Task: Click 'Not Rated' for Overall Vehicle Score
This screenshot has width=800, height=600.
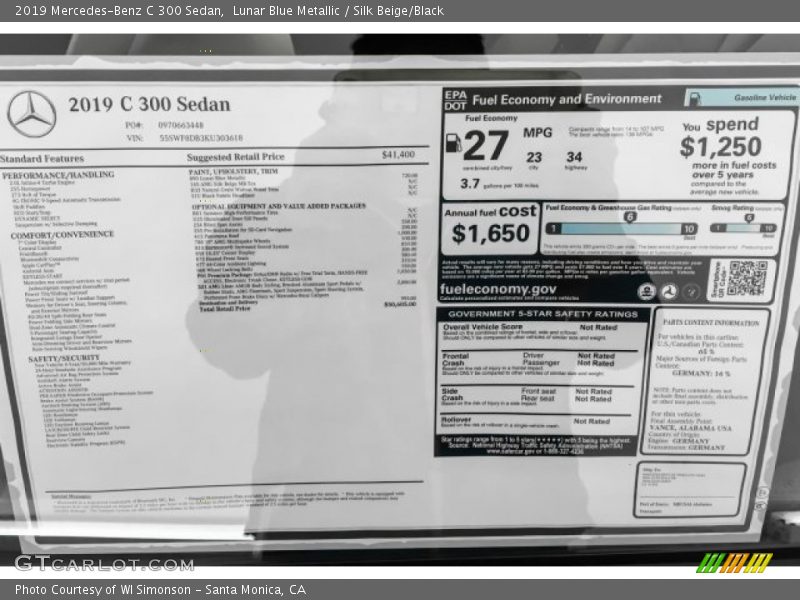Action: point(598,328)
